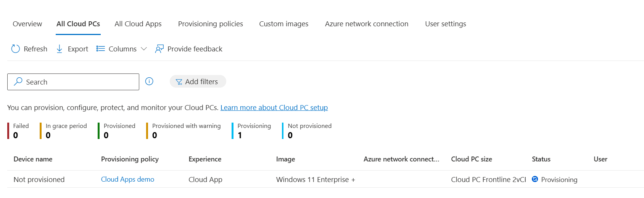Open the Cloud Apps demo policy link
This screenshot has height=198, width=644.
click(127, 179)
